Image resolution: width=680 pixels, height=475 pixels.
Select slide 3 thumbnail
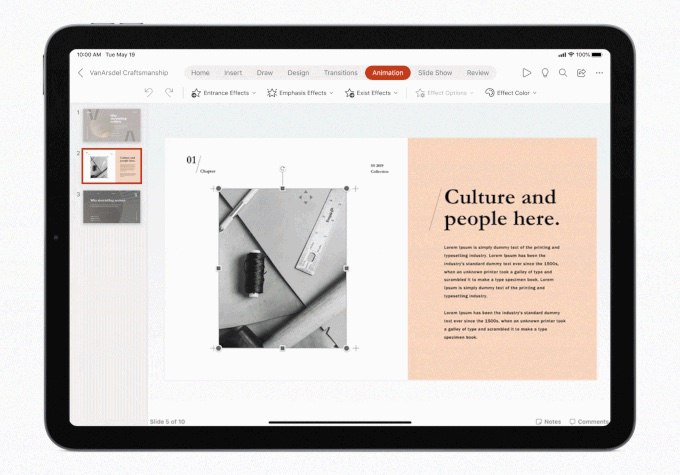click(112, 207)
